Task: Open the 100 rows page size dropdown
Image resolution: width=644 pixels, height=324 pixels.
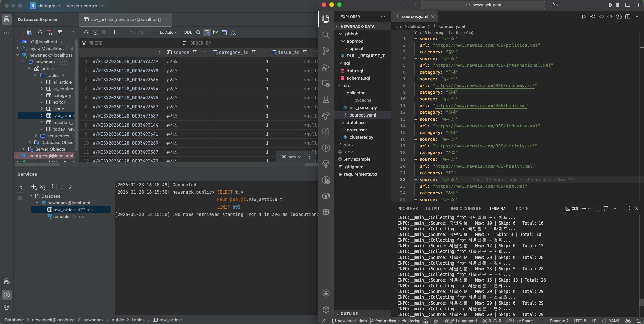Action: (290, 157)
